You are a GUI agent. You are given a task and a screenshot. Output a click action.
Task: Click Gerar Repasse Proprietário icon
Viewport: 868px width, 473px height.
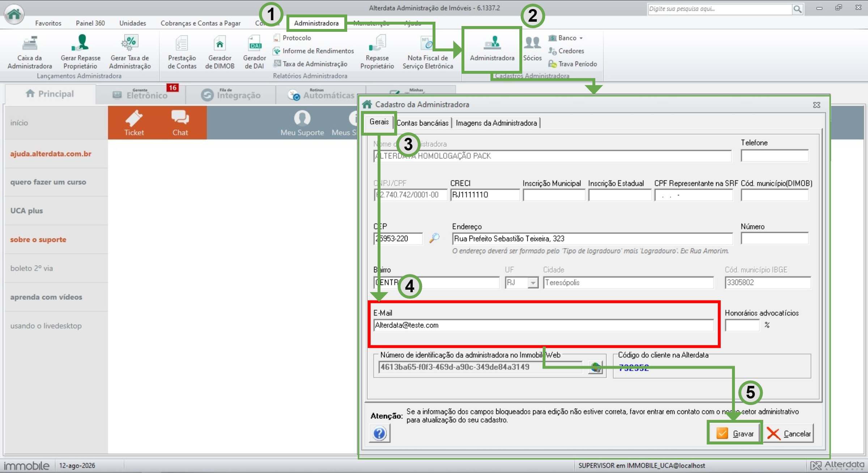[80, 52]
